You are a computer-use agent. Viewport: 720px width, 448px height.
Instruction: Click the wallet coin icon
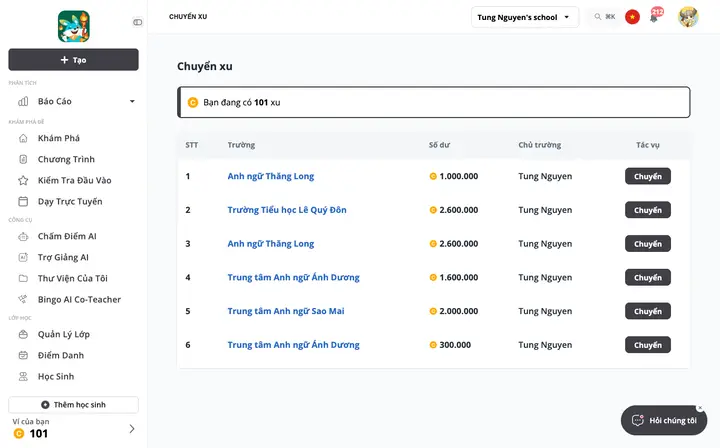[x=18, y=433]
